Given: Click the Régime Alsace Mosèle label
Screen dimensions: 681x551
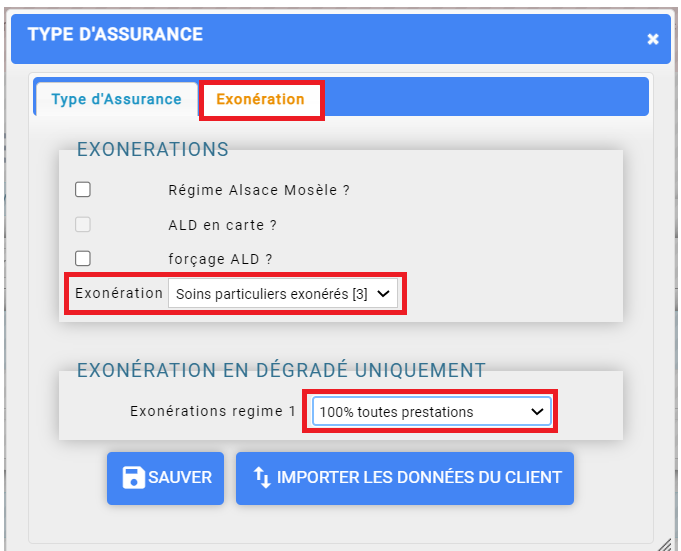Looking at the screenshot, I should click(259, 190).
